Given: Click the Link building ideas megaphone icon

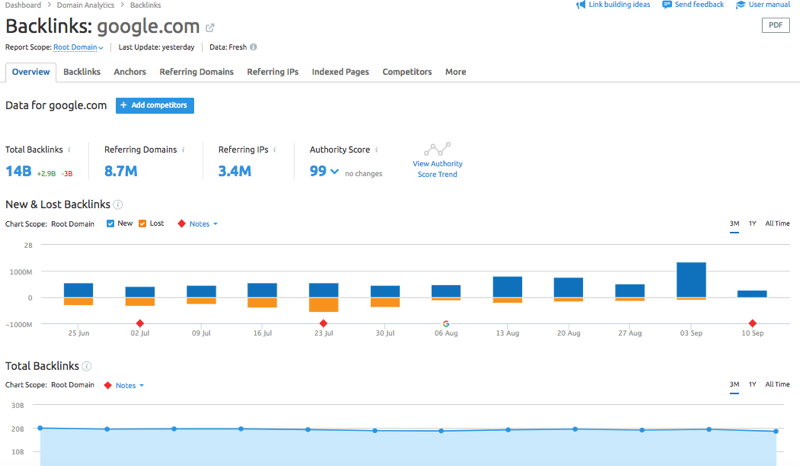Looking at the screenshot, I should (581, 5).
